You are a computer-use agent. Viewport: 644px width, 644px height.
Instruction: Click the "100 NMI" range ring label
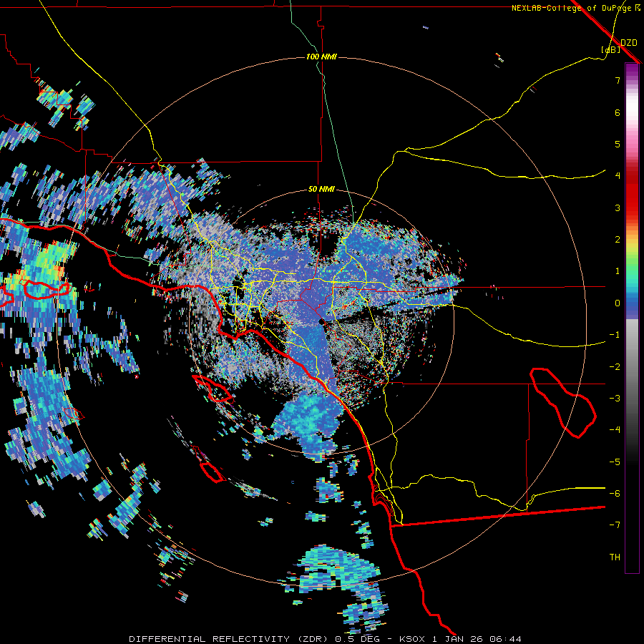[x=321, y=57]
